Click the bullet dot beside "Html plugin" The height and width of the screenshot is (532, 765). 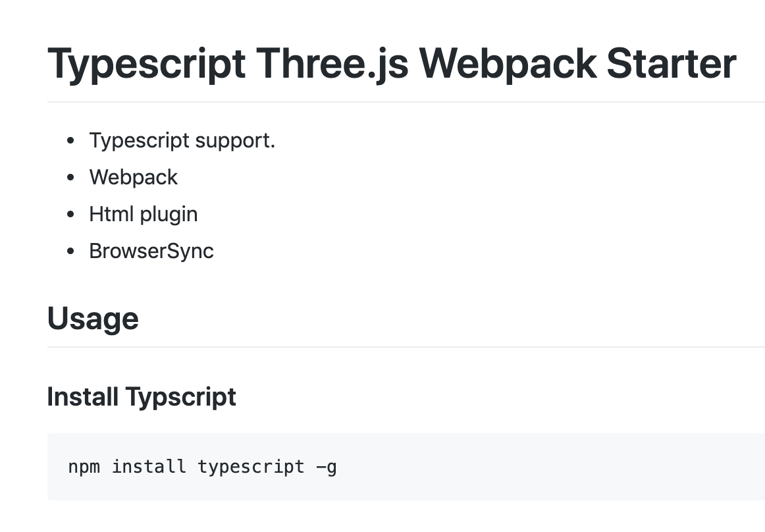click(x=70, y=214)
